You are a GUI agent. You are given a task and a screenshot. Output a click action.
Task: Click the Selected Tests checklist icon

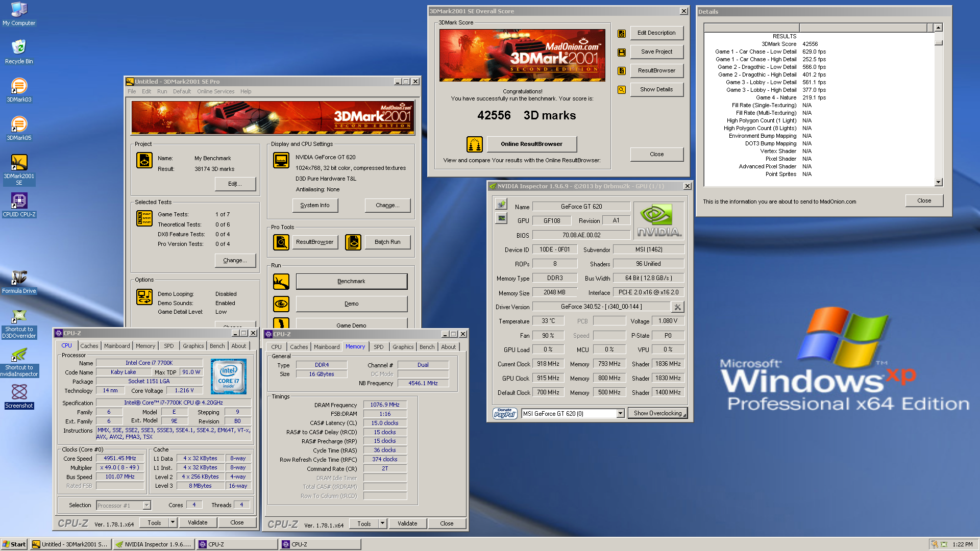[144, 218]
